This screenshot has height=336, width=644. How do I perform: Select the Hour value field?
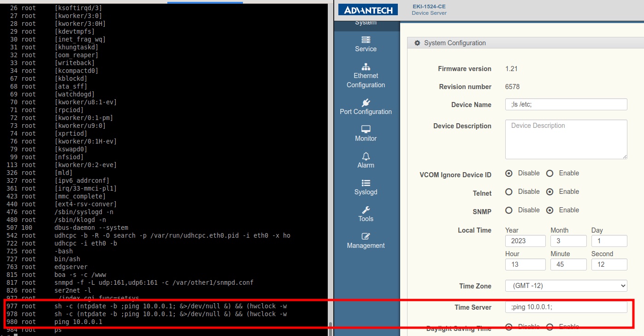pyautogui.click(x=525, y=264)
